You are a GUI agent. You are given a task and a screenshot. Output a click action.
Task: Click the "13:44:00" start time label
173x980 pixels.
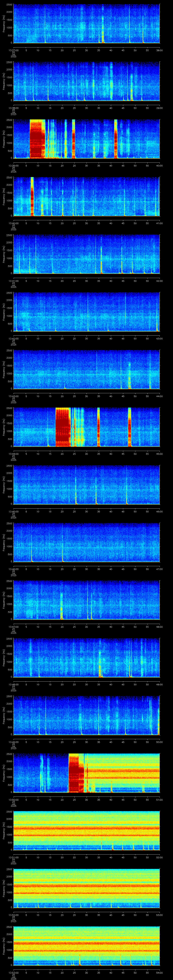[x=13, y=454]
